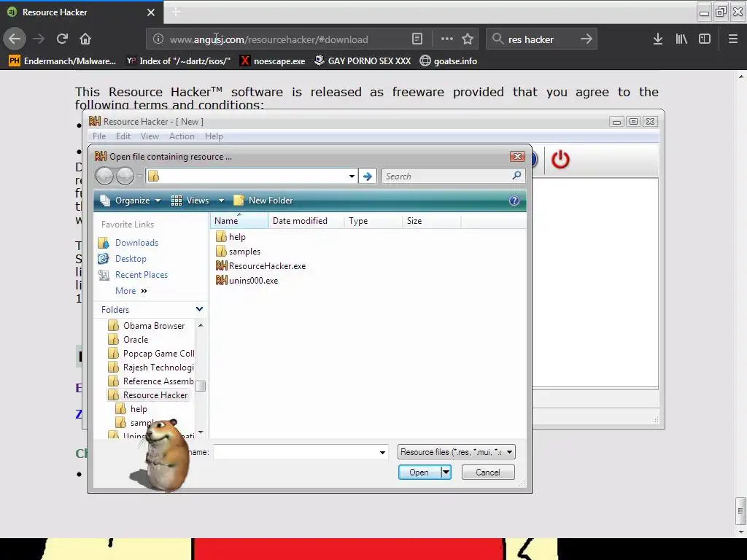Sort by Type column header
This screenshot has height=560, width=747.
[373, 221]
